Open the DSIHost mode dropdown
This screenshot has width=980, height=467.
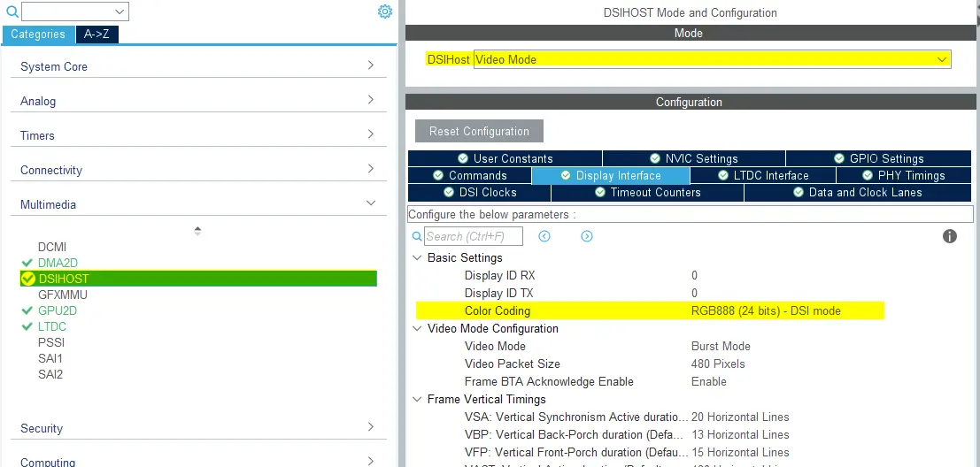pos(942,59)
